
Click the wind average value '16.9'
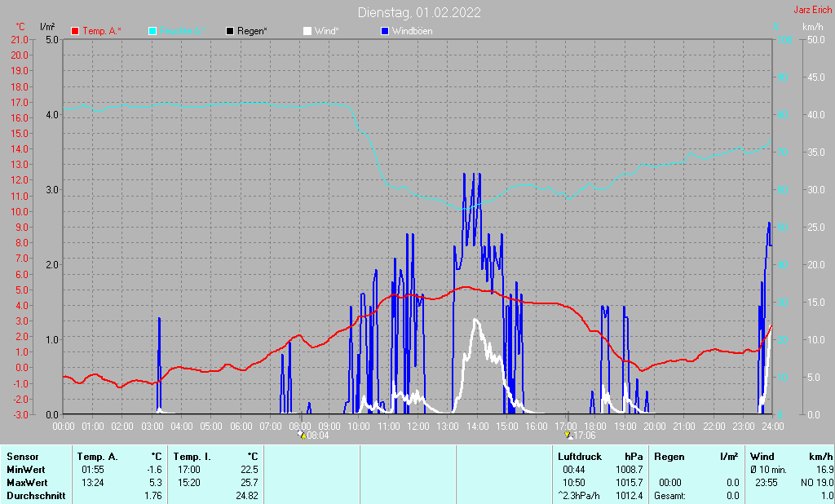(824, 470)
